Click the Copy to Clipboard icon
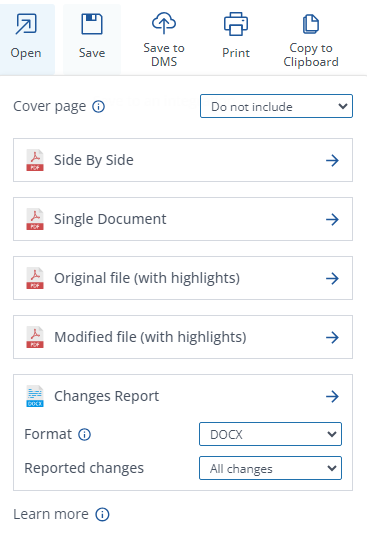Image resolution: width=367 pixels, height=538 pixels. (311, 24)
